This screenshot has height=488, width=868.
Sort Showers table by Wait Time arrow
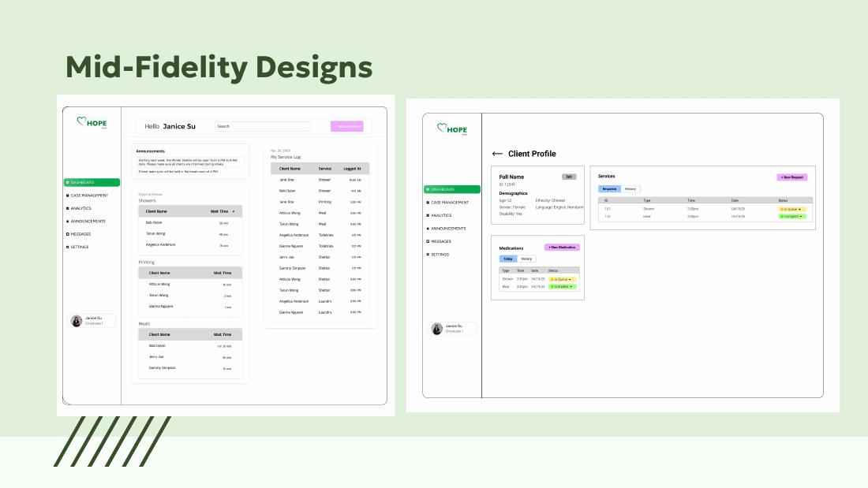(x=234, y=211)
